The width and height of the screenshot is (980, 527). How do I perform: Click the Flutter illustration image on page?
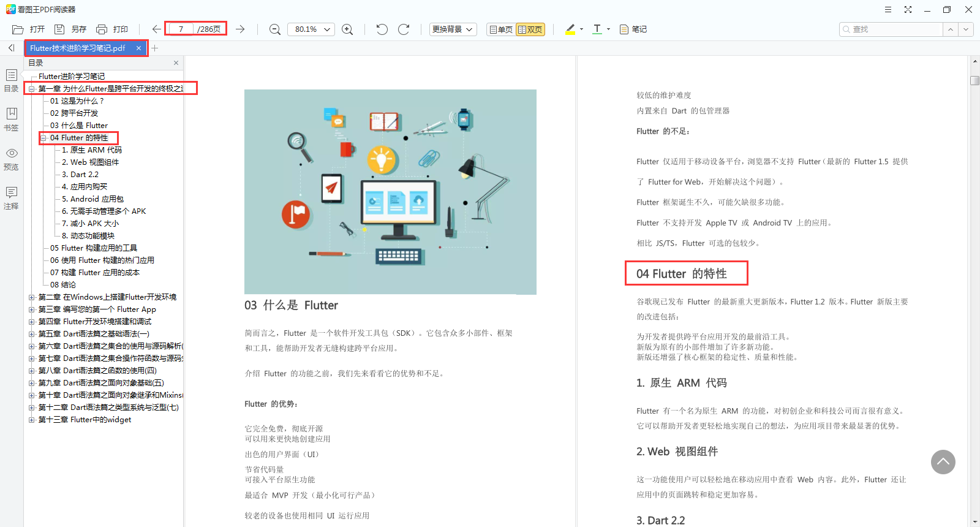tap(390, 192)
